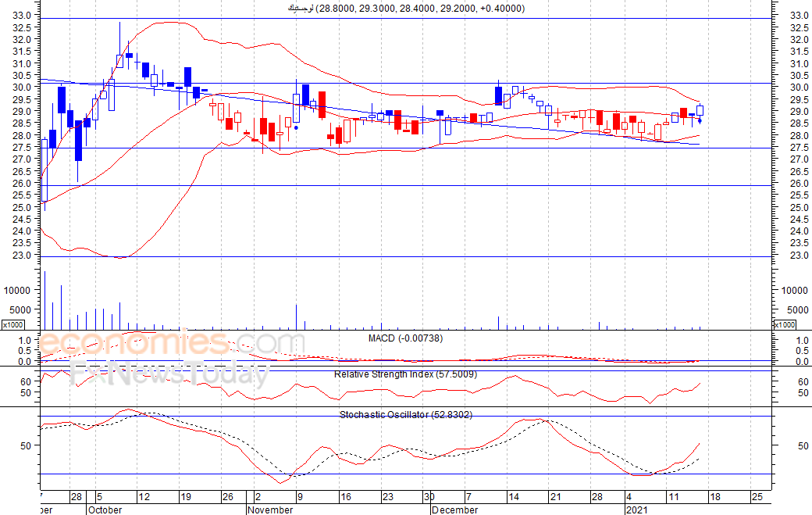Click the January 25 date label
Viewport: 812px width, 515px height.
757,497
